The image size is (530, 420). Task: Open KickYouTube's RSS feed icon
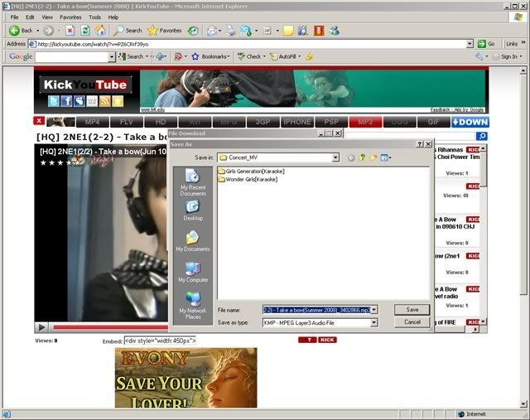(105, 101)
